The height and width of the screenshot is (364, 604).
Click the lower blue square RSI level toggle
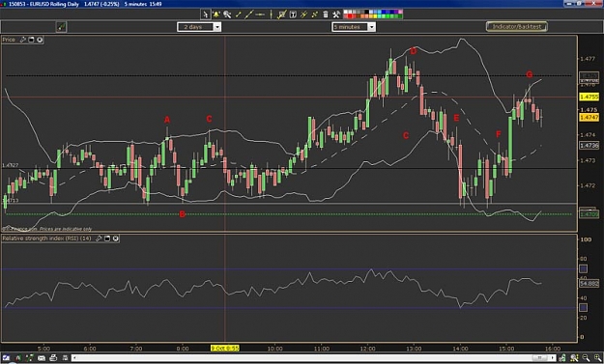tap(583, 307)
